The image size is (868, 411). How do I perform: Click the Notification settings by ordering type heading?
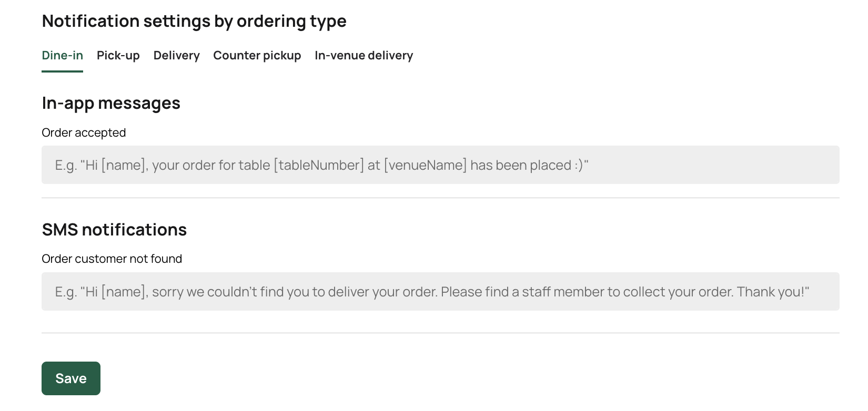point(194,21)
